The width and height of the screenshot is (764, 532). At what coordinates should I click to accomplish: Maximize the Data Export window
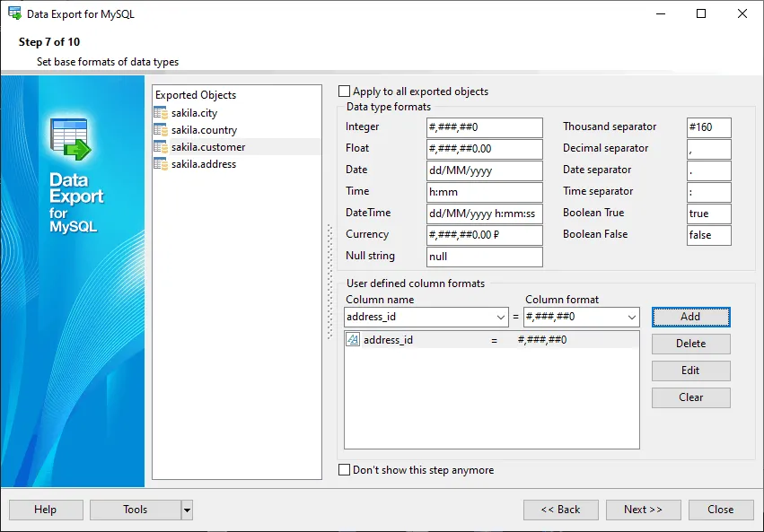(x=701, y=13)
